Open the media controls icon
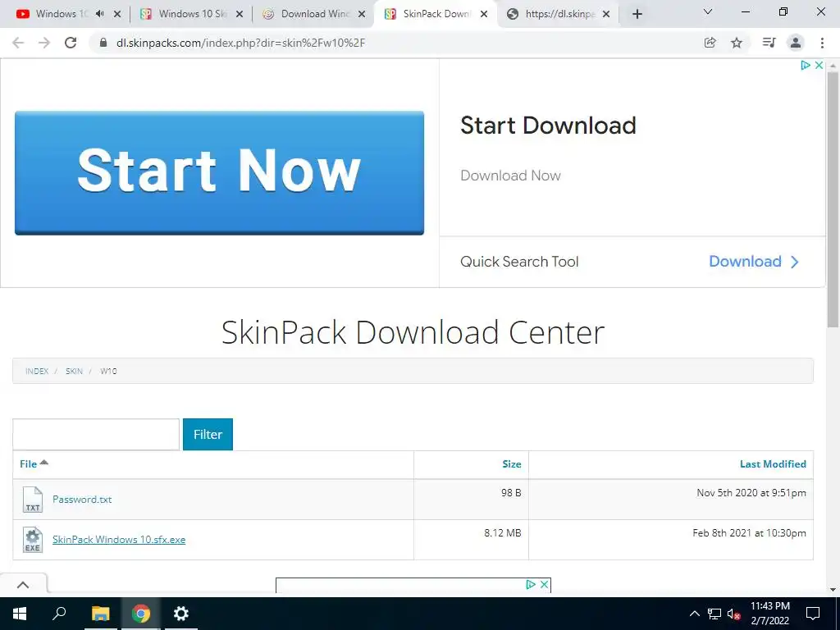This screenshot has width=840, height=630. click(769, 43)
